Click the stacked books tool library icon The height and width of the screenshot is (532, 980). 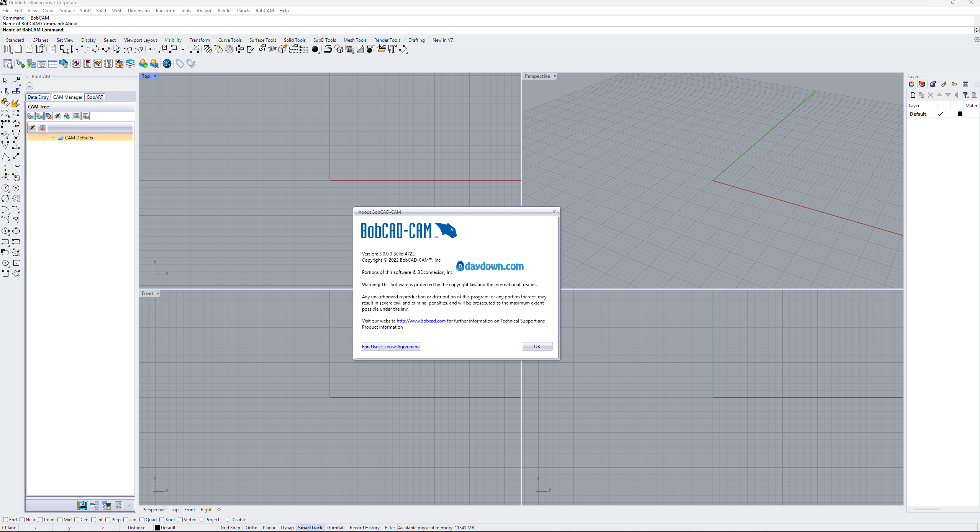[x=130, y=64]
